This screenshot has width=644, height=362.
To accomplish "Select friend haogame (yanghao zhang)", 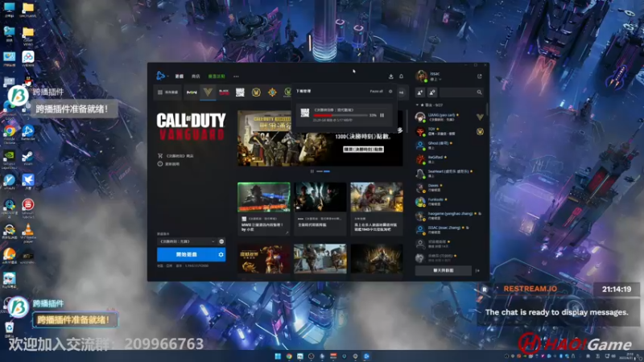I will tap(449, 216).
